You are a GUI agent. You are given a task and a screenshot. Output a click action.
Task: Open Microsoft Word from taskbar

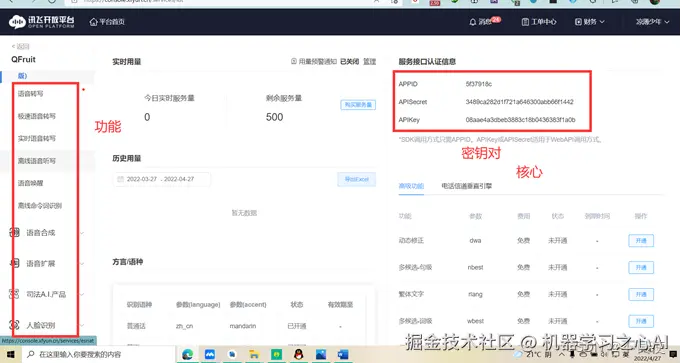(343, 354)
